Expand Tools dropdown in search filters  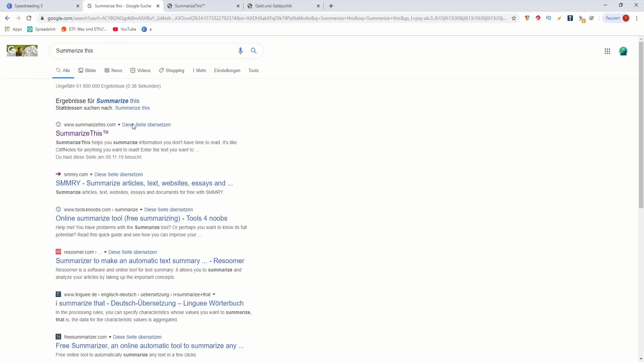tap(254, 70)
